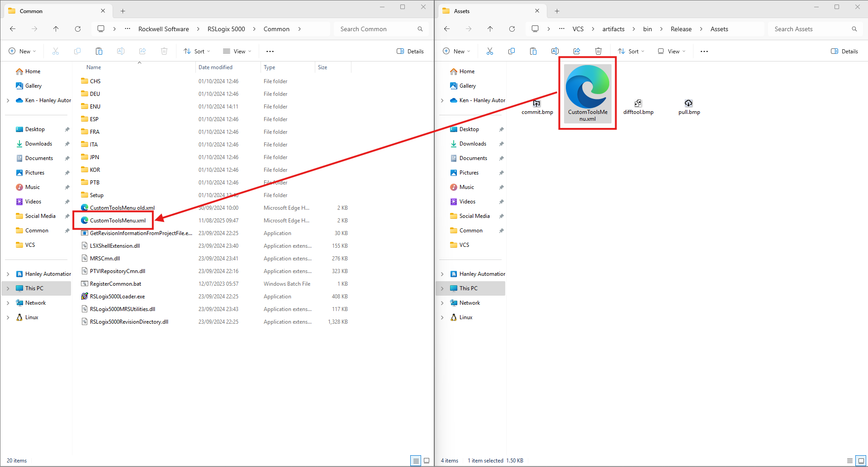868x467 pixels.
Task: Click Share icon in Assets window toolbar
Action: [x=577, y=51]
